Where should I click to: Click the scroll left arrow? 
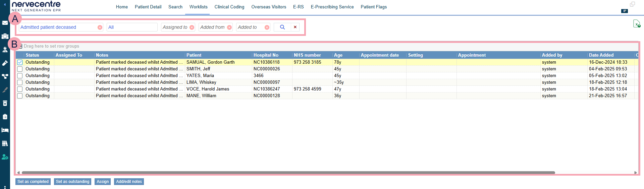(18, 173)
